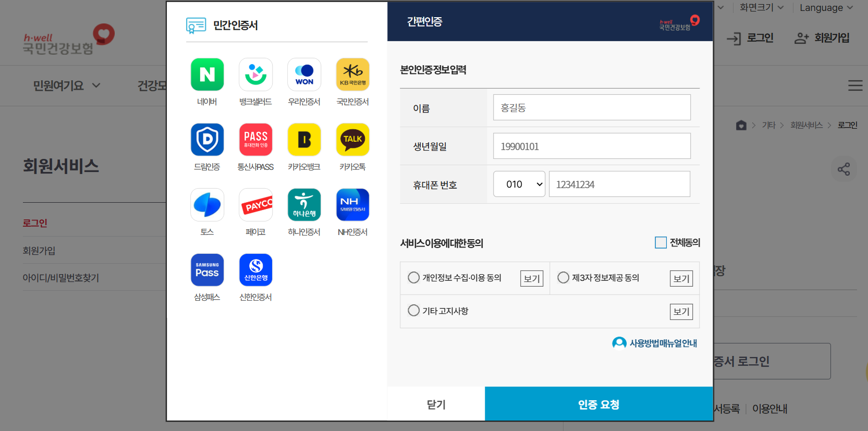Open the hamburger menu on background page
This screenshot has width=868, height=431.
tap(855, 85)
